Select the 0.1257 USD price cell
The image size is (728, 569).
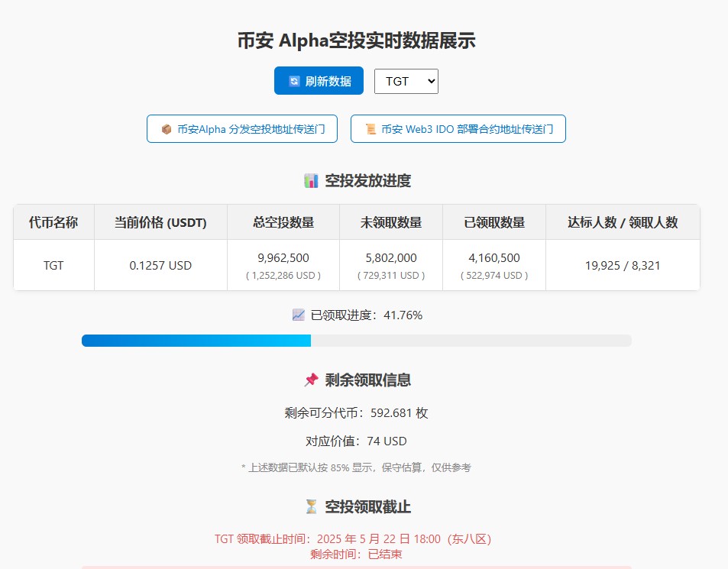click(x=160, y=265)
